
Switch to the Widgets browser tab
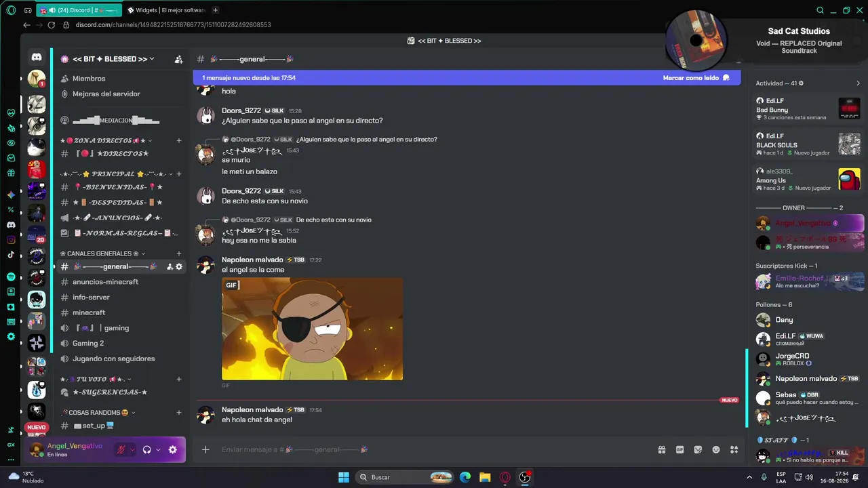[166, 10]
